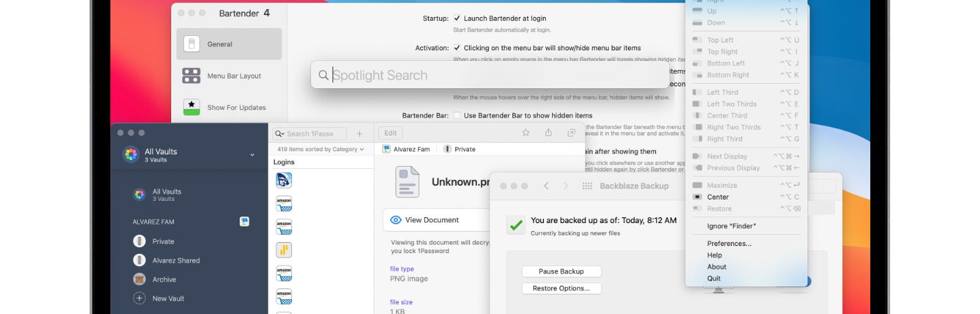Show all preferences grid icon in Backblaze window
Viewport: 980px width, 314px height.
(x=587, y=186)
